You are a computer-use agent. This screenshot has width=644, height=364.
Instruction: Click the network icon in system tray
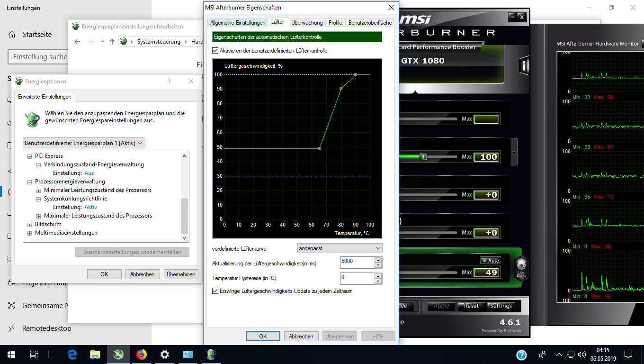click(571, 355)
